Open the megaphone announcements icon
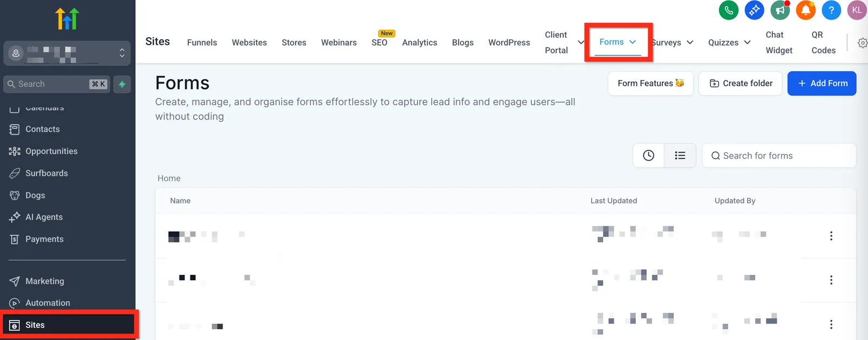Image resolution: width=868 pixels, height=340 pixels. [780, 10]
